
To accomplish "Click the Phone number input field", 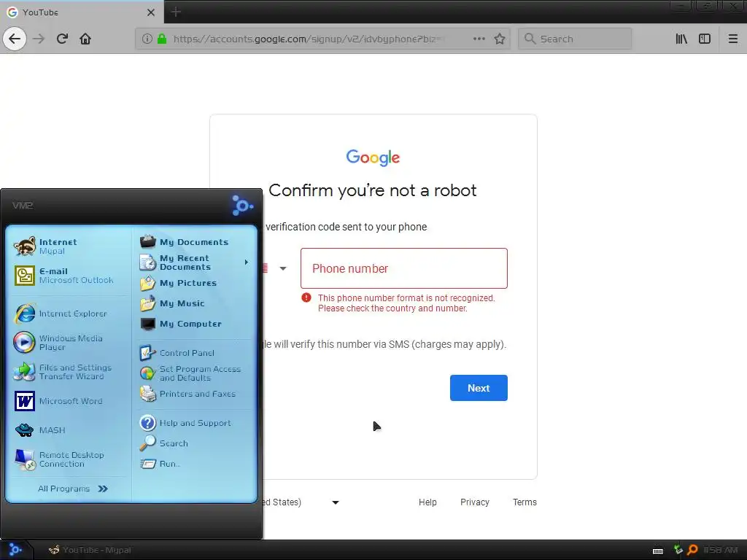I will tap(404, 268).
